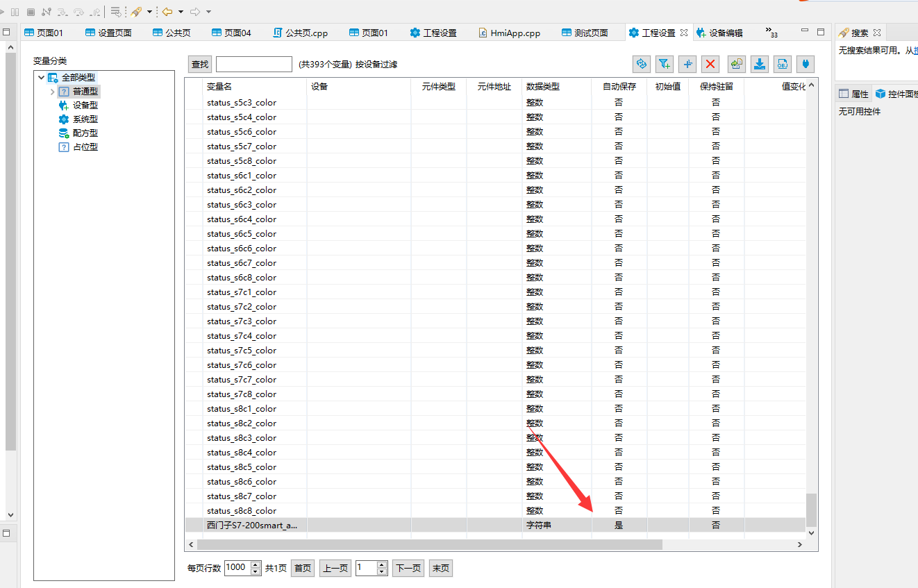The image size is (918, 588).
Task: Click the yellow back arrow toolbar icon
Action: pos(167,12)
